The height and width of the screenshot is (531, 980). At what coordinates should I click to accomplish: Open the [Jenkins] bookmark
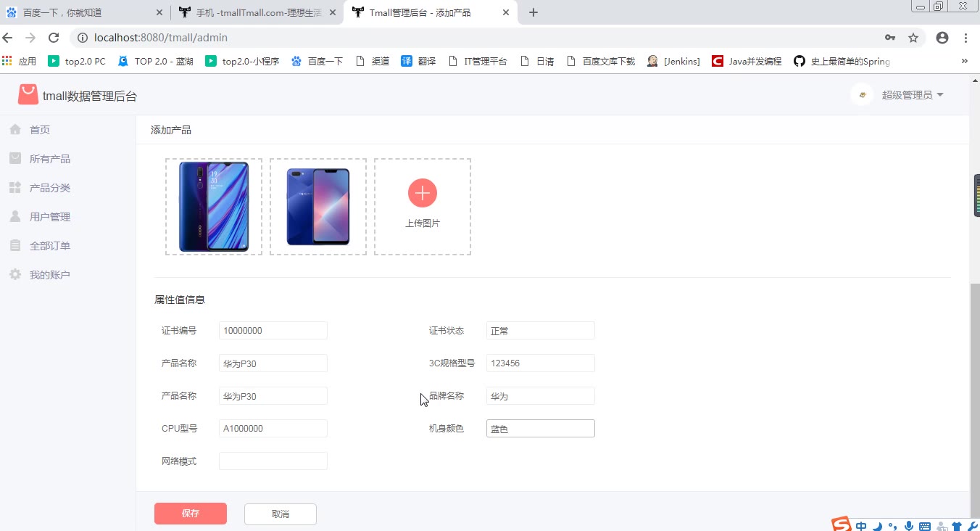(x=673, y=61)
